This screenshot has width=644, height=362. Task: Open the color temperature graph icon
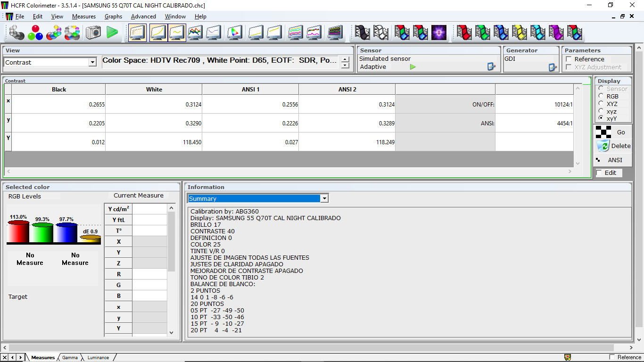click(214, 33)
